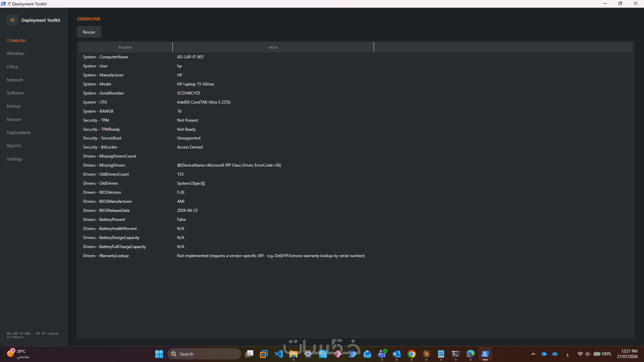Click the synced OneDrive cloud tray icon
Image resolution: width=644 pixels, height=362 pixels.
544,354
